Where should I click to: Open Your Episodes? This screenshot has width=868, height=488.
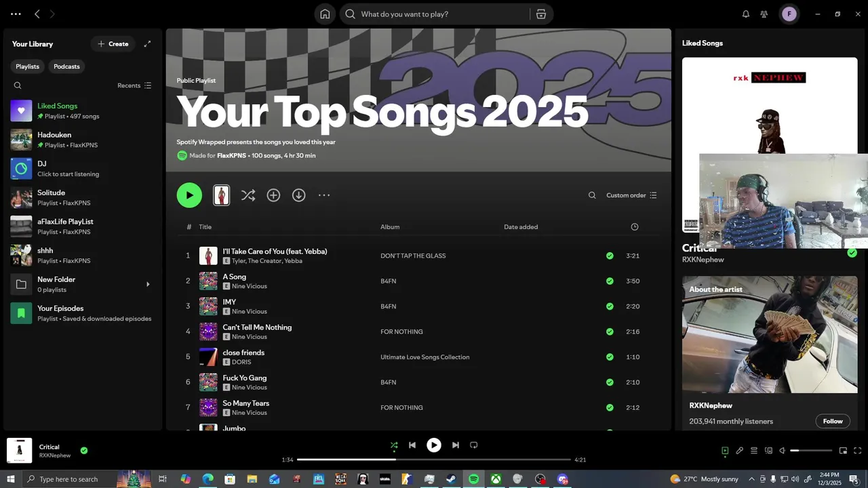coord(83,313)
